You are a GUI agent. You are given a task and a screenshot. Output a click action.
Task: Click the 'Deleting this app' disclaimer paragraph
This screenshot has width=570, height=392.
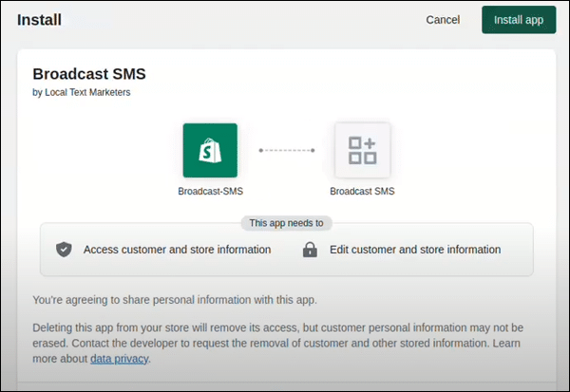278,343
